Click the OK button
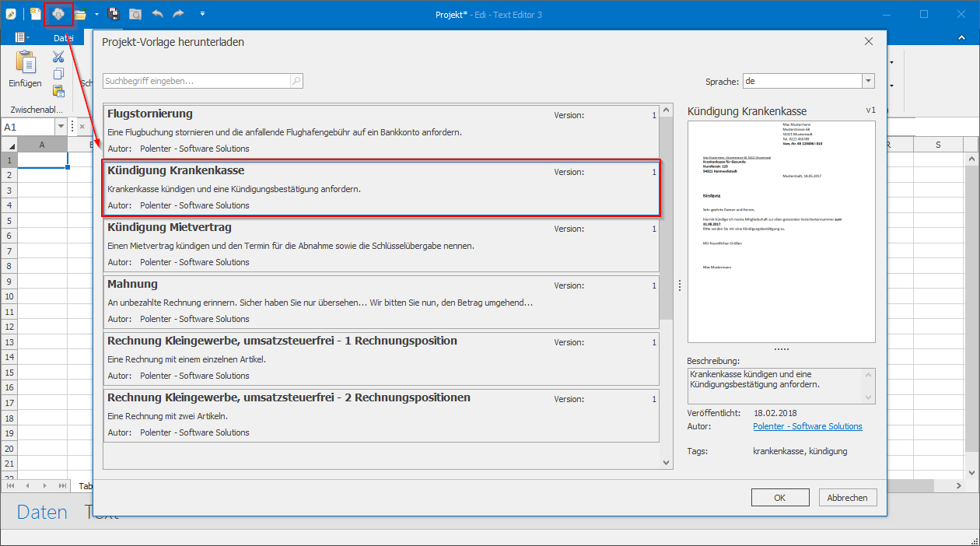 coord(780,498)
